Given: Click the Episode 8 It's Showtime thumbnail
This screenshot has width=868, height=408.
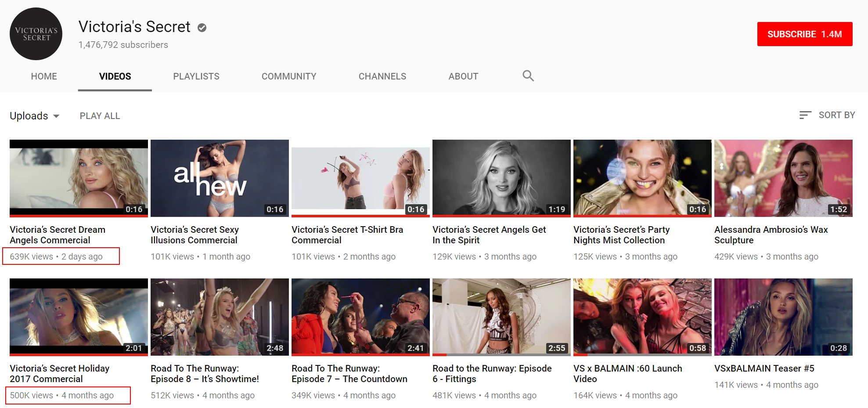Looking at the screenshot, I should (220, 317).
